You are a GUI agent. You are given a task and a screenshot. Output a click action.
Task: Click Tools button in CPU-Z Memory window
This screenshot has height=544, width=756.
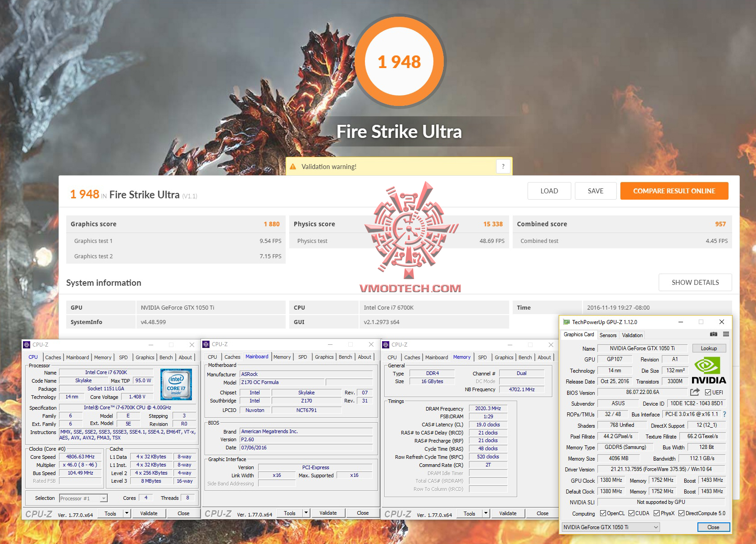(469, 513)
